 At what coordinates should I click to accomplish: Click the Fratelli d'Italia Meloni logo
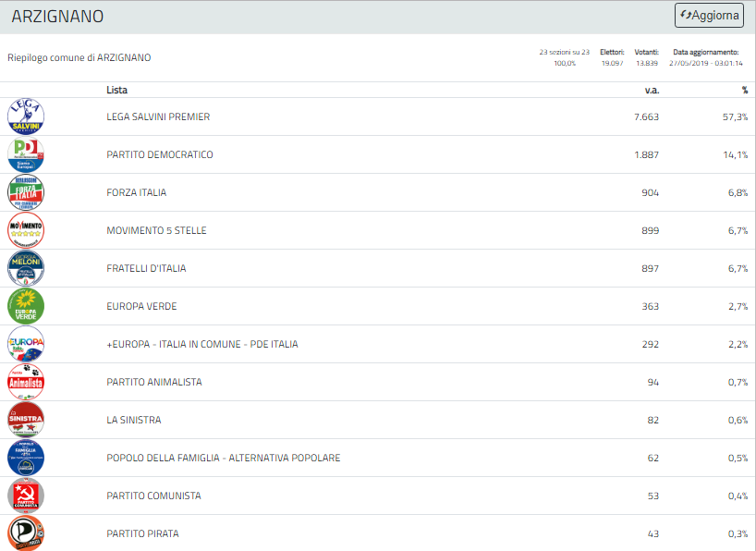(x=26, y=268)
